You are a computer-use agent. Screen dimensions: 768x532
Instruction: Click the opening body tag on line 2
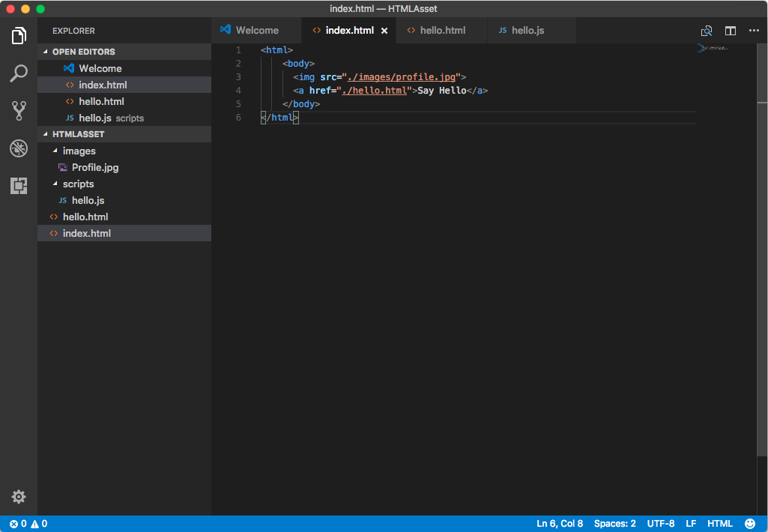(298, 64)
